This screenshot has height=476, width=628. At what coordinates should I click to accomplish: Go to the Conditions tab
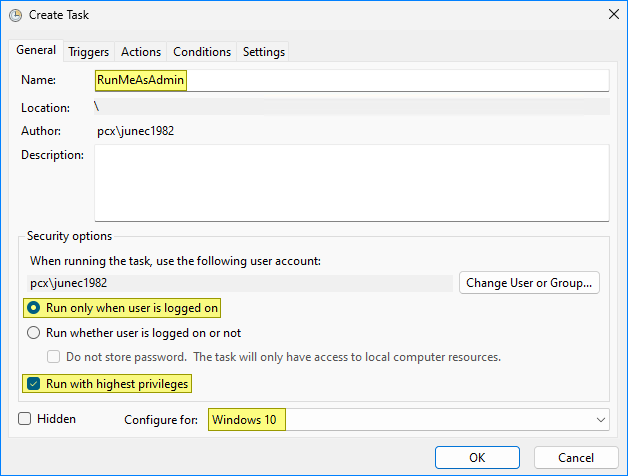pos(202,52)
